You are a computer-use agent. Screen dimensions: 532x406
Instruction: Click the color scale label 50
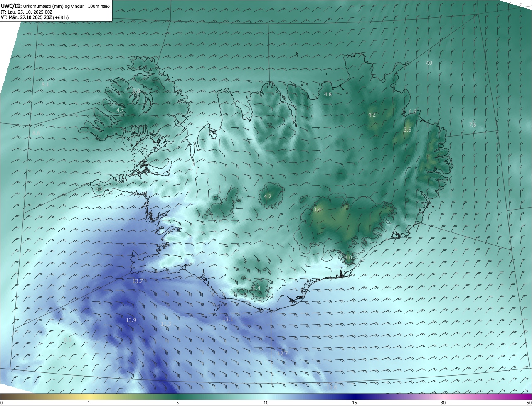pos(529,403)
